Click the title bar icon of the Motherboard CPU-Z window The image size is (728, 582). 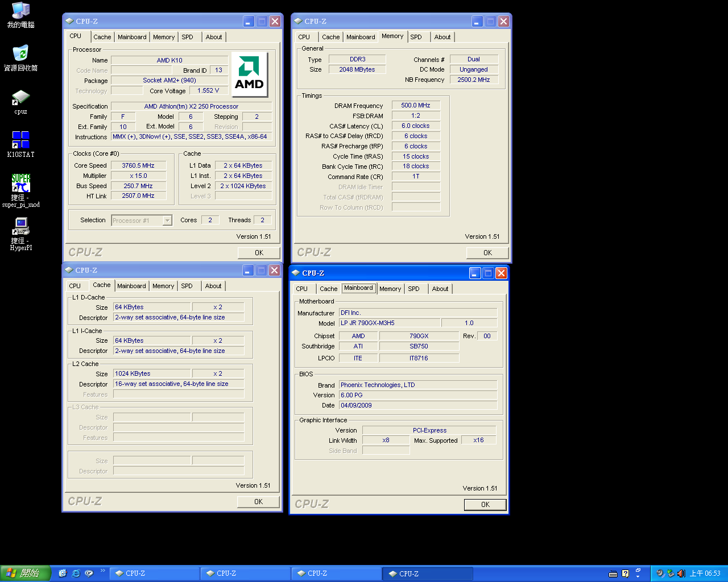click(x=296, y=273)
